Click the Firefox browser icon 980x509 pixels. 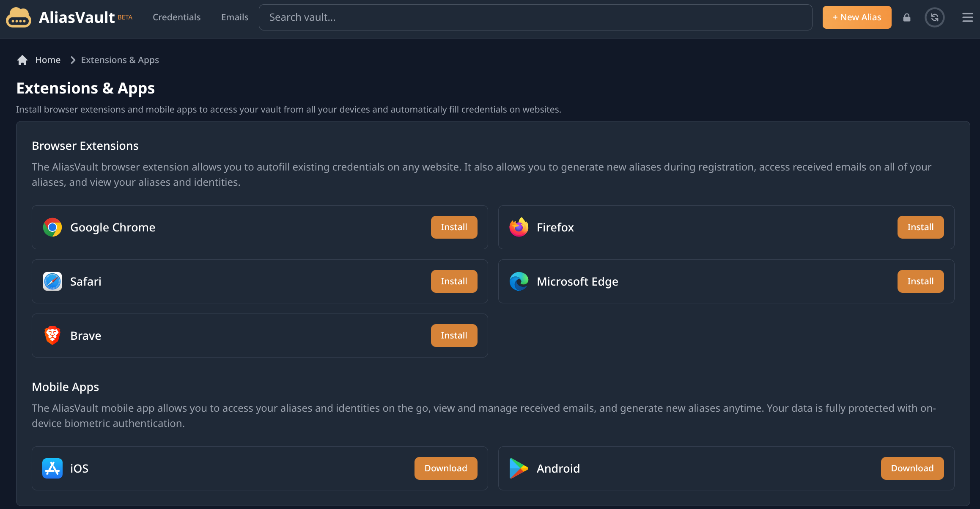coord(519,227)
